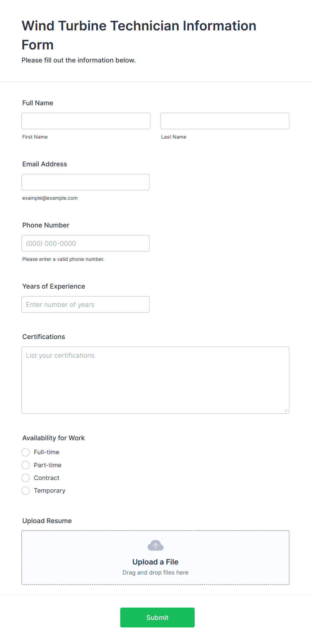Image resolution: width=311 pixels, height=644 pixels.
Task: Click the Years of Experience field
Action: click(x=86, y=304)
